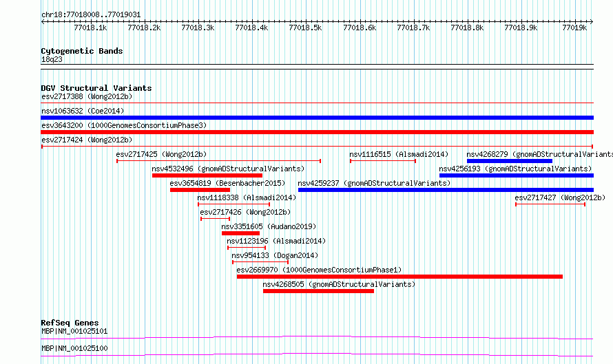
Task: Click the chr18:77018008..77019031 position label
Action: tap(91, 14)
